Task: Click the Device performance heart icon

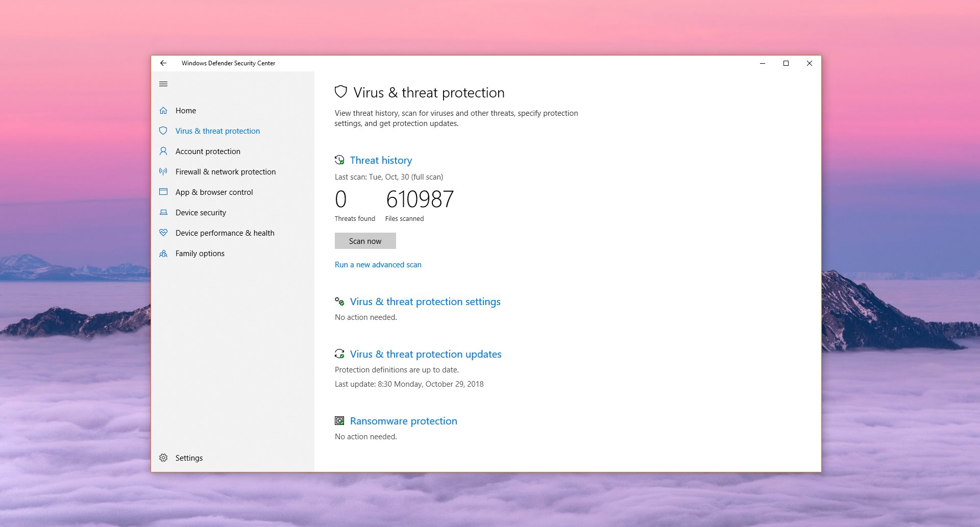Action: click(x=163, y=233)
